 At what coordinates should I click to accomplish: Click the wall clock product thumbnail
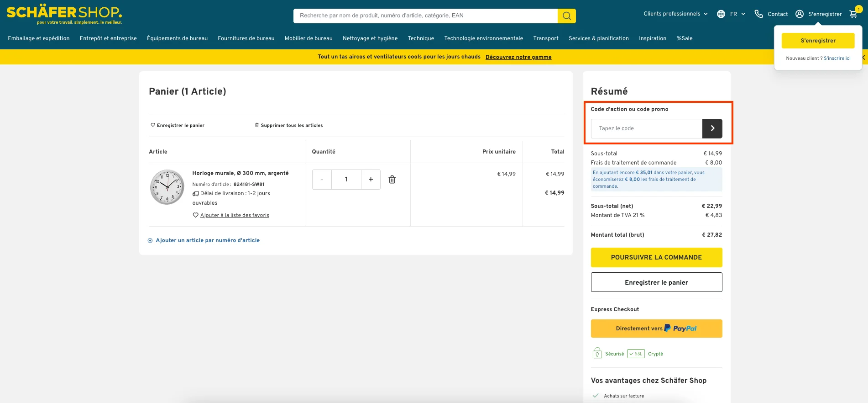[x=167, y=187]
